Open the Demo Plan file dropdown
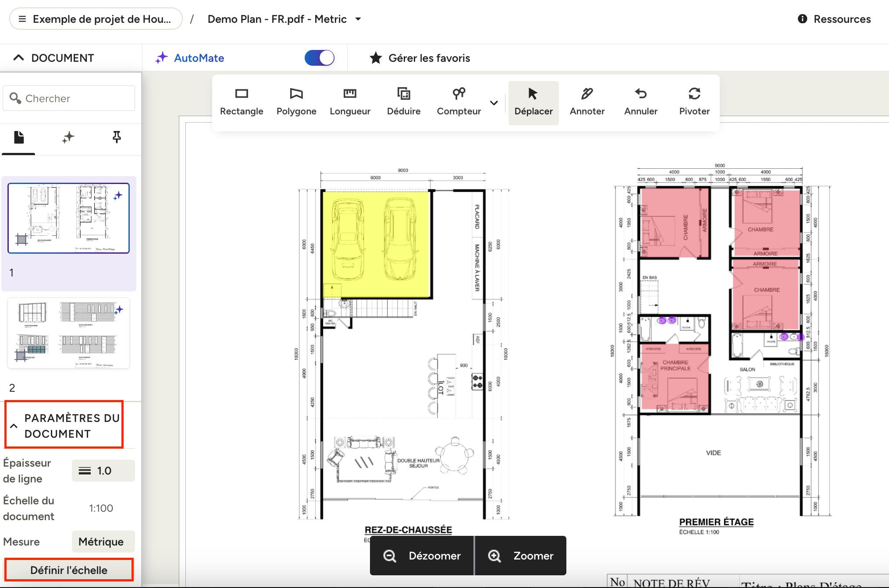Screen dimensions: 889x588 358,19
